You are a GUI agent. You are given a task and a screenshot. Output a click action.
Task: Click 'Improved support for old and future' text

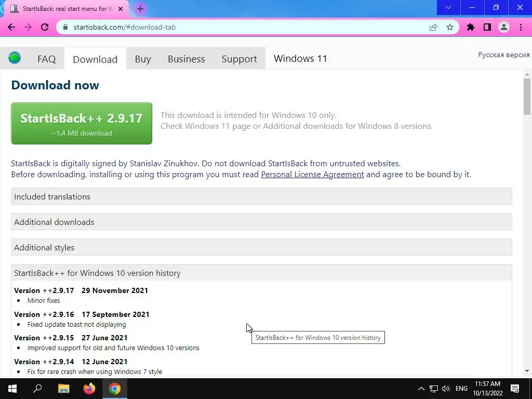113,348
